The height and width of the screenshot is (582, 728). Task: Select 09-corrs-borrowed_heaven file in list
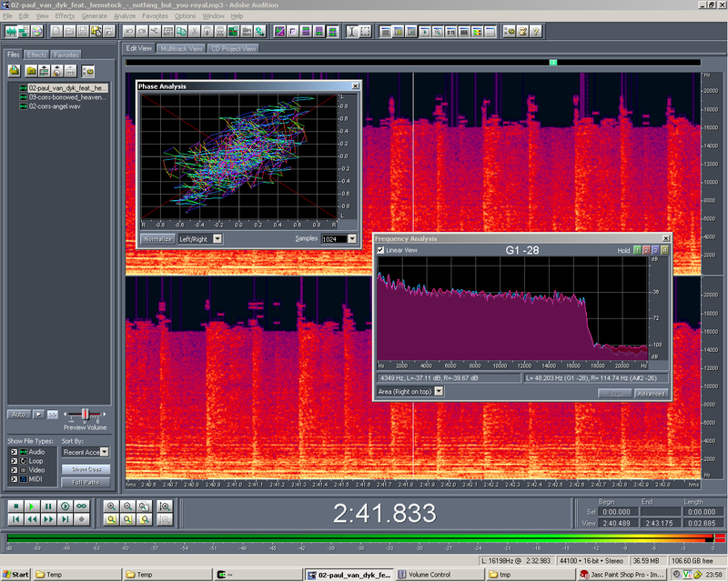(67, 97)
